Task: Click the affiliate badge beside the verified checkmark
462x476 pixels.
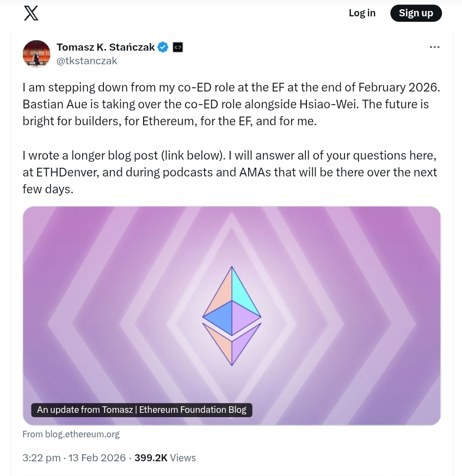Action: pos(177,47)
